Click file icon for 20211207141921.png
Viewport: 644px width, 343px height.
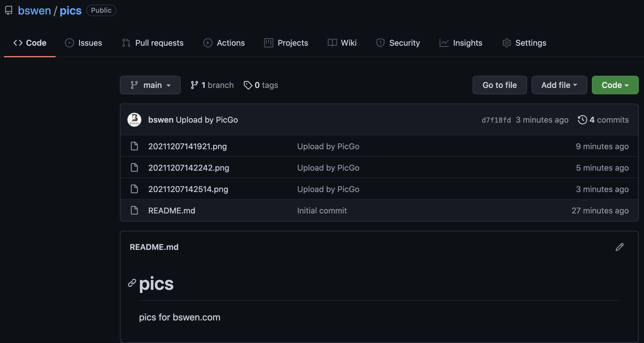[134, 146]
